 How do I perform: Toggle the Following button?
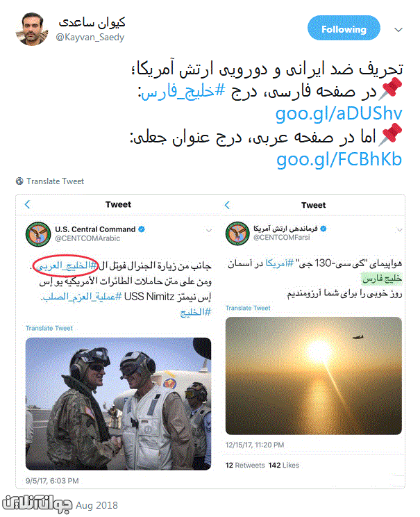pyautogui.click(x=344, y=28)
